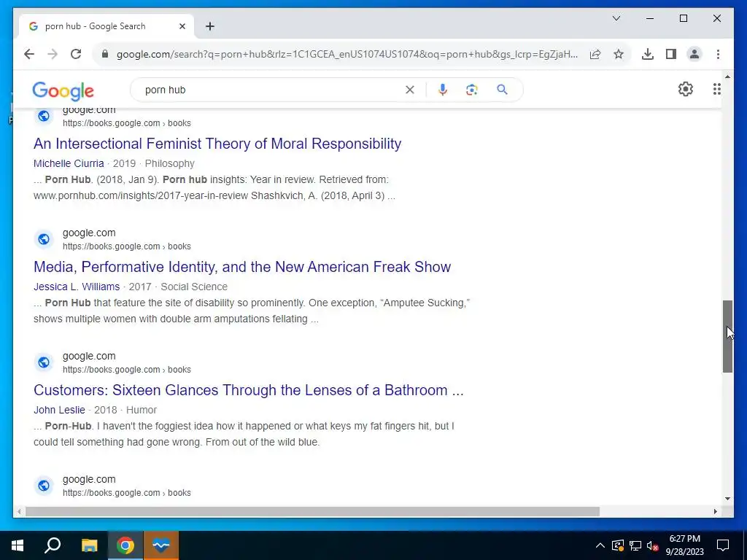This screenshot has height=560, width=747.
Task: Clear the search box text
Action: [410, 90]
